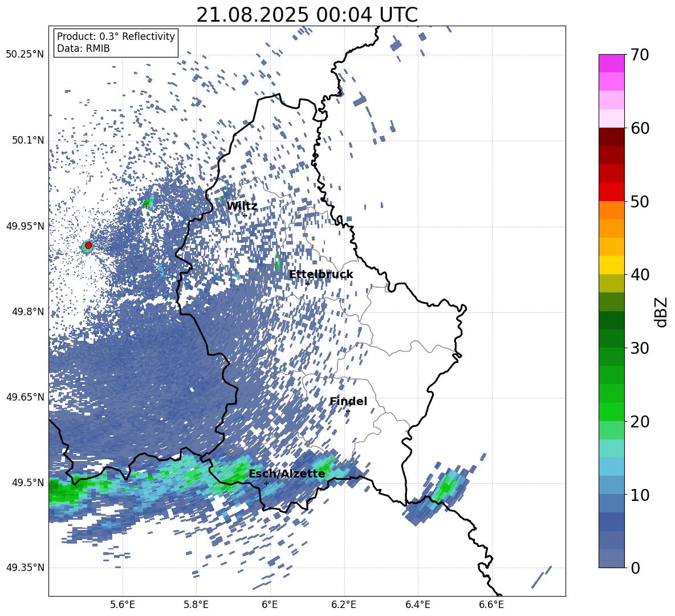Click the 6.2°E longitude label
675x616 pixels.
click(x=344, y=605)
